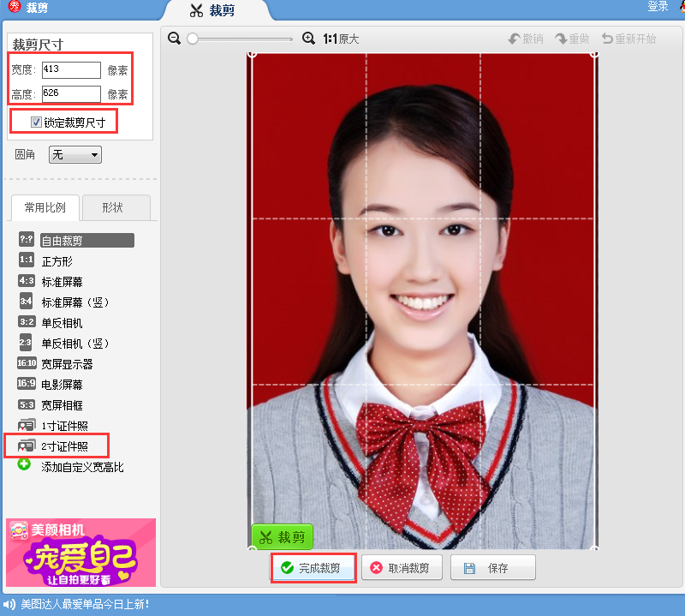This screenshot has width=685, height=616.
Task: Click the zoom out magnifier icon
Action: (x=175, y=39)
